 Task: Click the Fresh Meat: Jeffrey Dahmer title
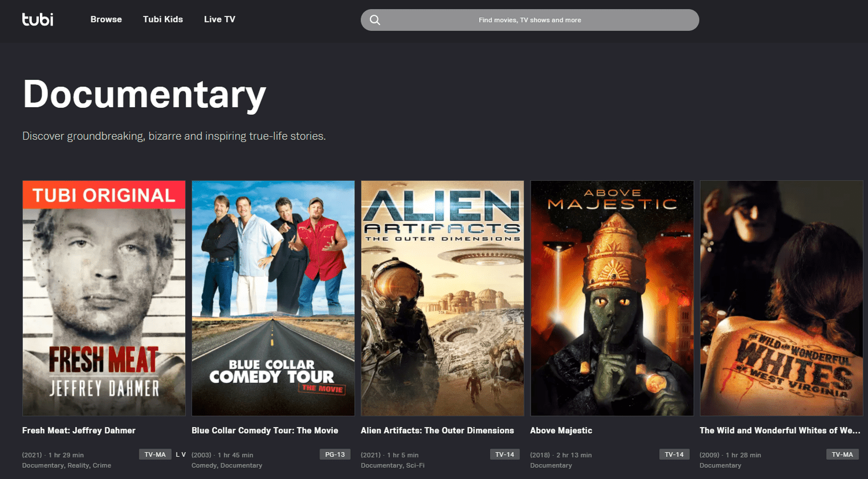point(79,430)
